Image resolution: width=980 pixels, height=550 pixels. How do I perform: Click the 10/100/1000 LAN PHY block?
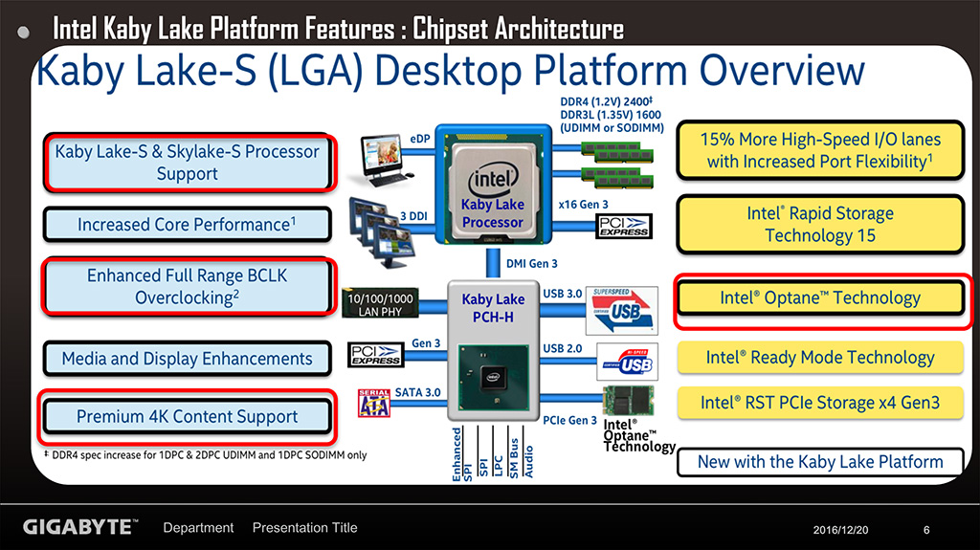[380, 303]
